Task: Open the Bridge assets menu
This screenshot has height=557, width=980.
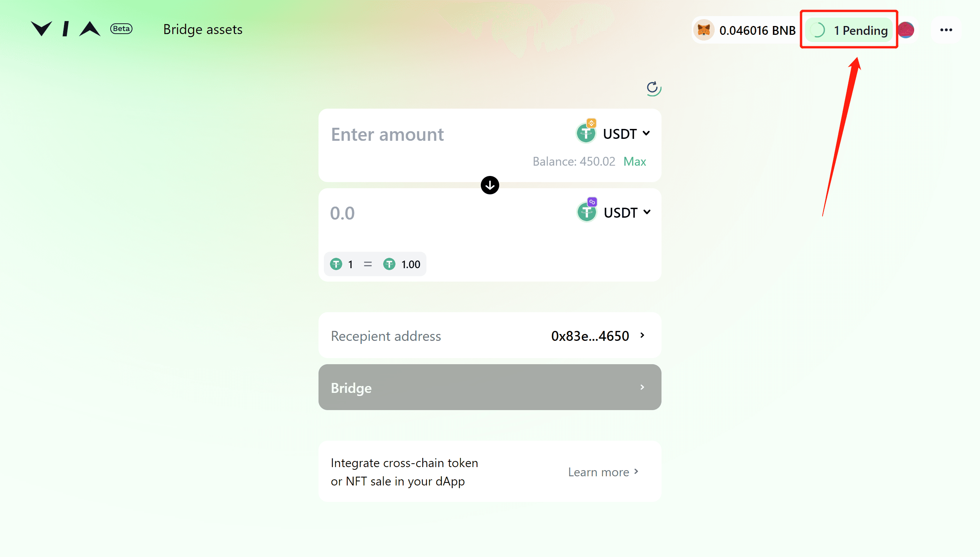Action: coord(203,29)
